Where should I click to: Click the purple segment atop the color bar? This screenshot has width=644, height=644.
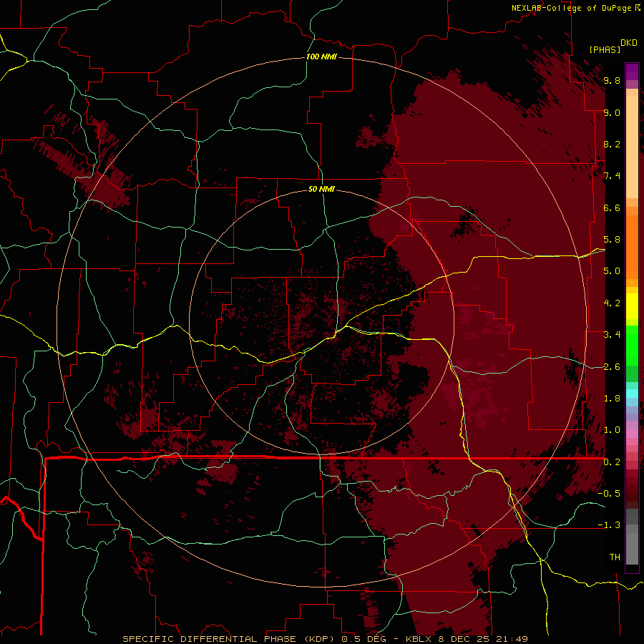pos(632,72)
